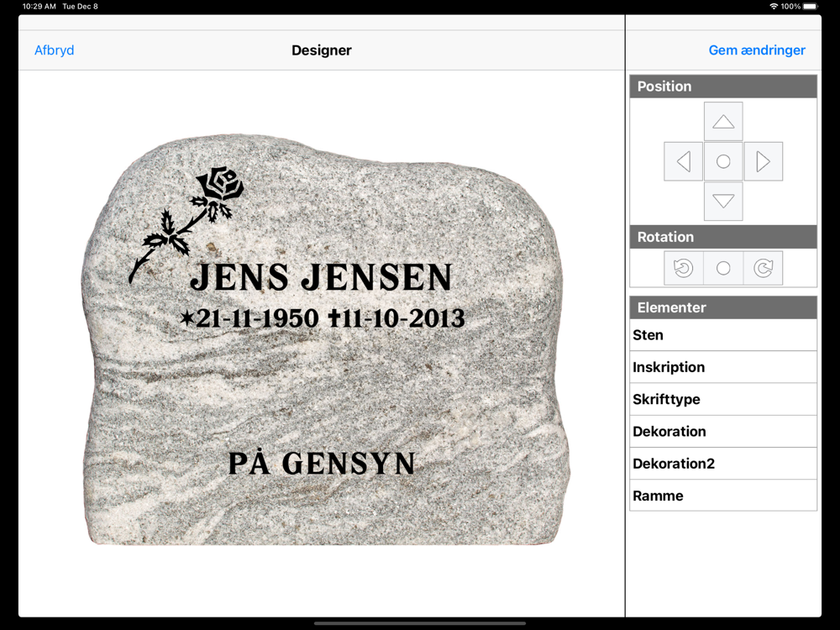The width and height of the screenshot is (840, 630).
Task: Tap the PÅ GENSYN inscription
Action: (x=322, y=464)
